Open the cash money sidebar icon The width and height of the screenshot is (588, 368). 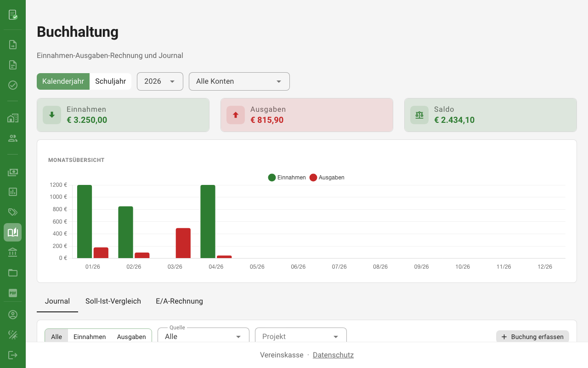(x=13, y=172)
